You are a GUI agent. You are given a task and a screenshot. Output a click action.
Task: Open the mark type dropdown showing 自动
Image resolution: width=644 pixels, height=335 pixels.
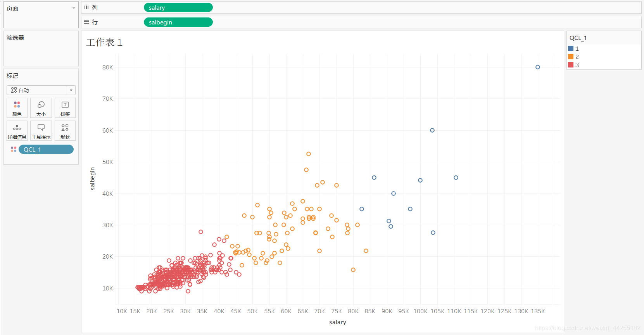41,90
